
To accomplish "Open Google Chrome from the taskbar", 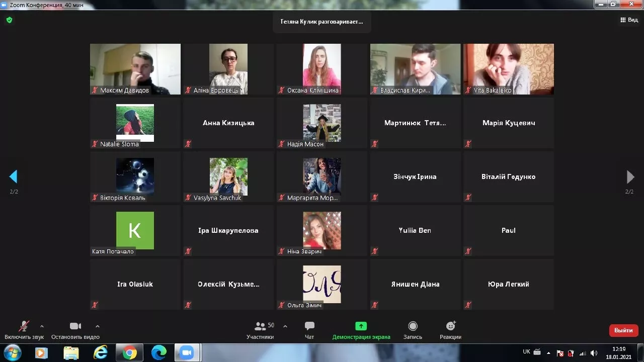I will pyautogui.click(x=129, y=353).
